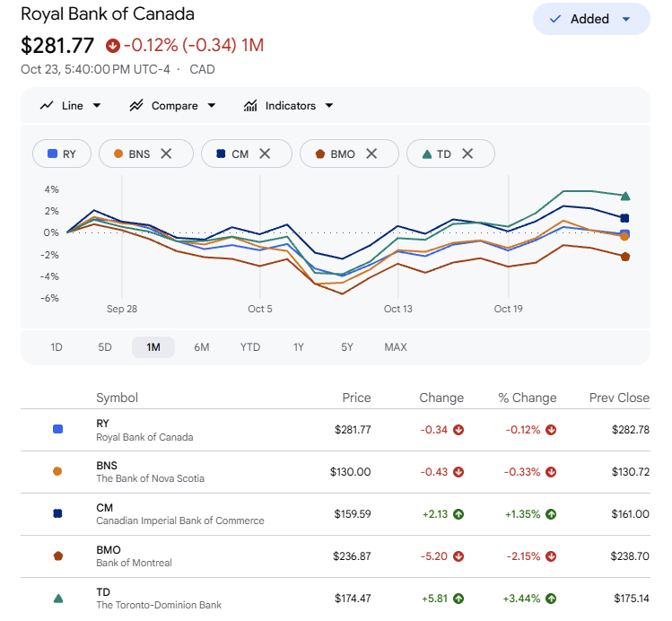Click the navy CM swatch in table

pyautogui.click(x=57, y=513)
